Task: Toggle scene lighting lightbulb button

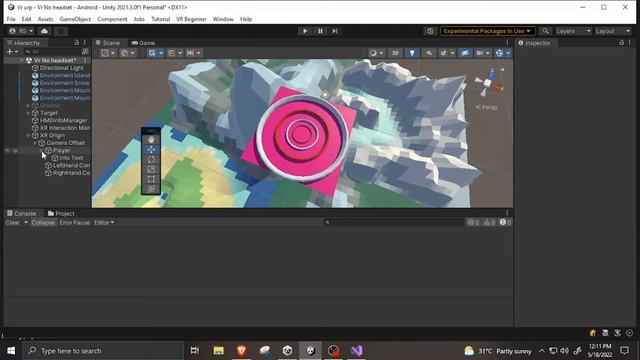Action: [412, 53]
